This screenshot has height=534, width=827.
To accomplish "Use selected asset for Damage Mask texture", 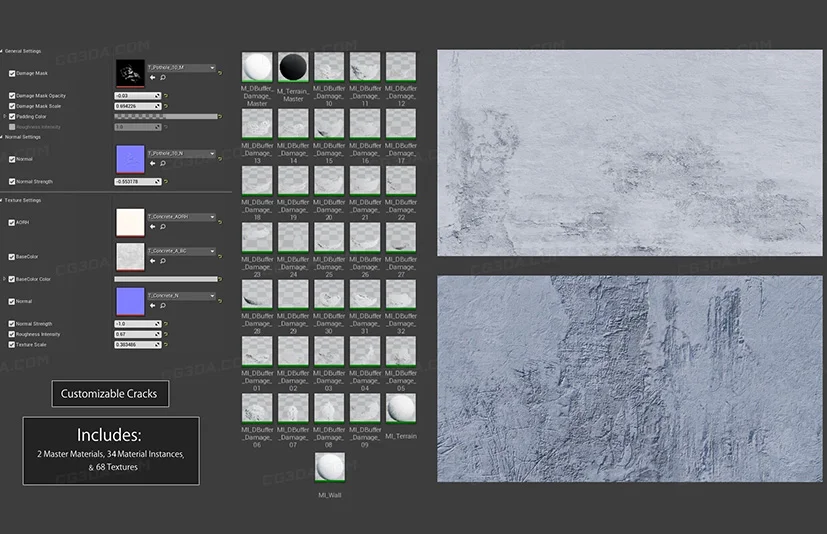I will coord(152,78).
